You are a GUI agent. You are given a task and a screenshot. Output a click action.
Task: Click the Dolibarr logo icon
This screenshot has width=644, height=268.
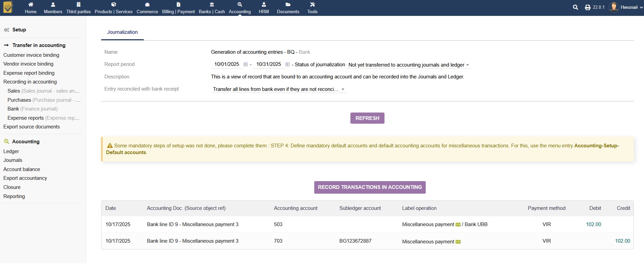8,7
